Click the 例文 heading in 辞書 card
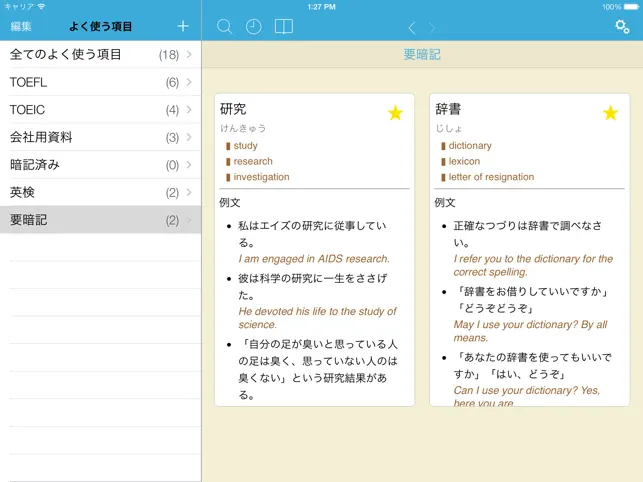The image size is (643, 482). tap(445, 202)
